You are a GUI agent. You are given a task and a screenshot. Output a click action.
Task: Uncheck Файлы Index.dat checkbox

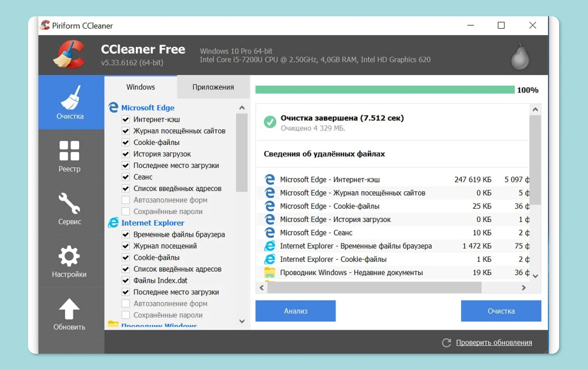pos(126,280)
